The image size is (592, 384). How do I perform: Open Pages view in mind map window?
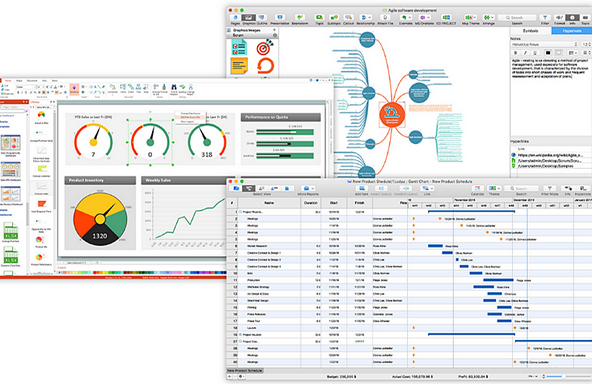point(236,18)
